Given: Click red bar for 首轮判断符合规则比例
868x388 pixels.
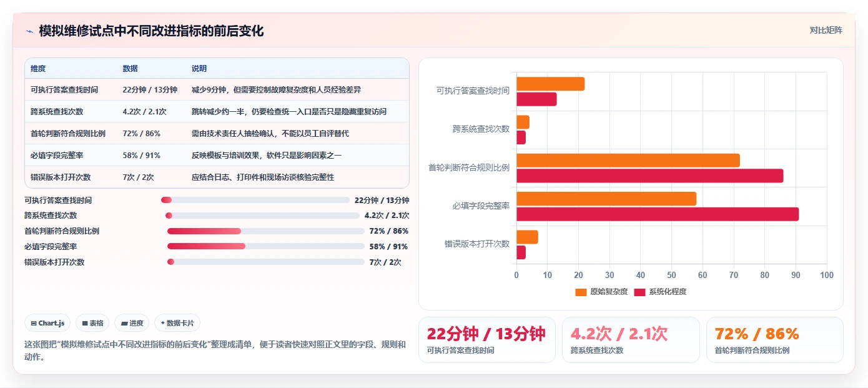Looking at the screenshot, I should [x=649, y=176].
